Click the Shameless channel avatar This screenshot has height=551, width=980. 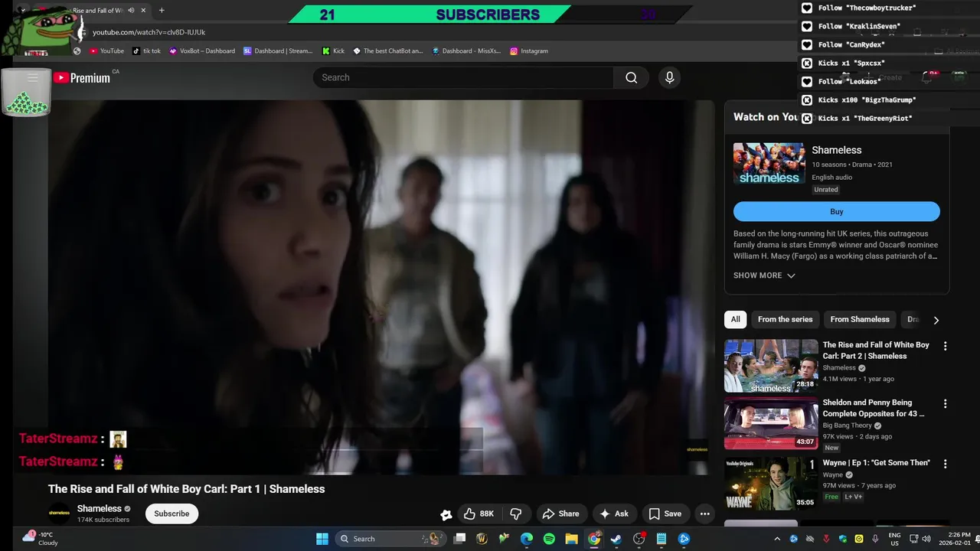pos(59,513)
